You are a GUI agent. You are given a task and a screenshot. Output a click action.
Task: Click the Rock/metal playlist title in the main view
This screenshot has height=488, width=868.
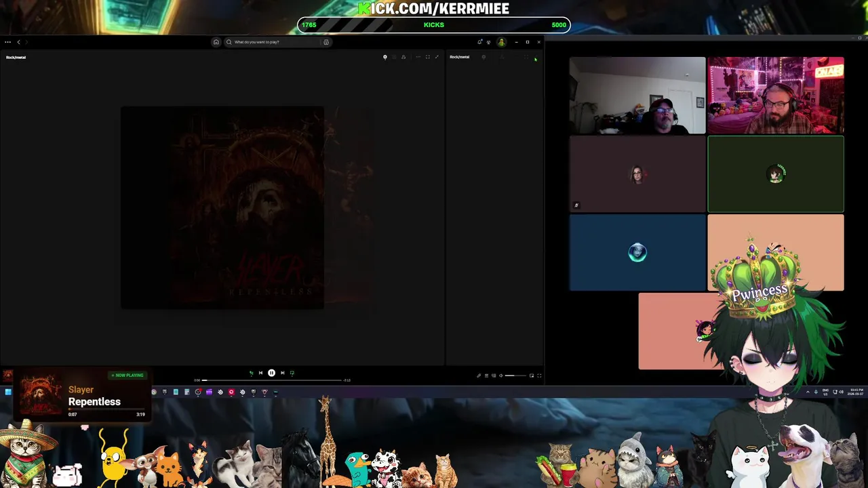16,57
